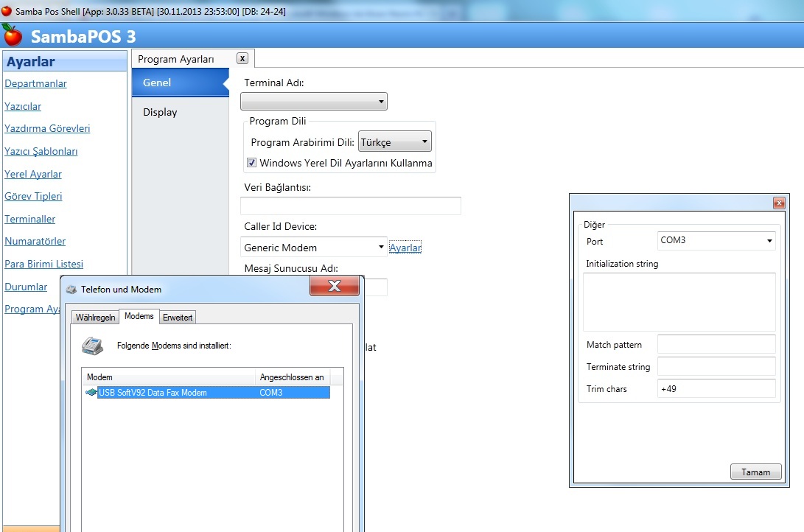The image size is (804, 532).
Task: Click the Veri Bağlantısı text field
Action: 351,206
